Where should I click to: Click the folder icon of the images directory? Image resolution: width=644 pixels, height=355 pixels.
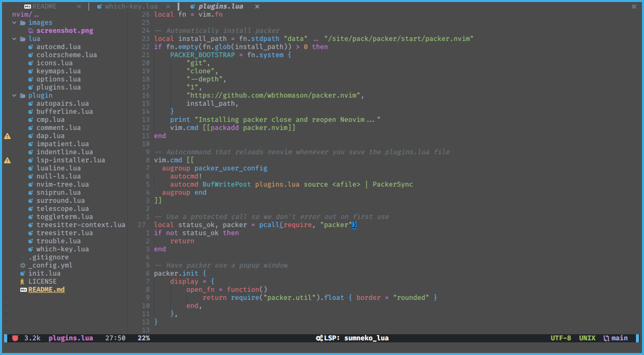point(23,23)
